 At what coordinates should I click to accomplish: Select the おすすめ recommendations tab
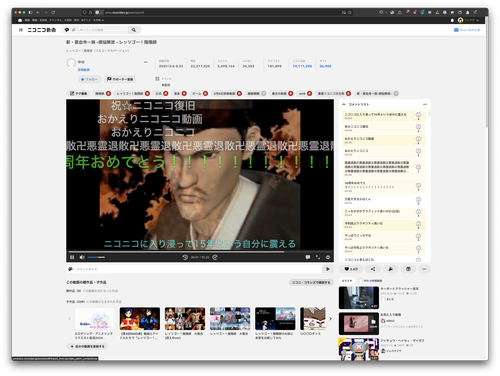tap(347, 281)
